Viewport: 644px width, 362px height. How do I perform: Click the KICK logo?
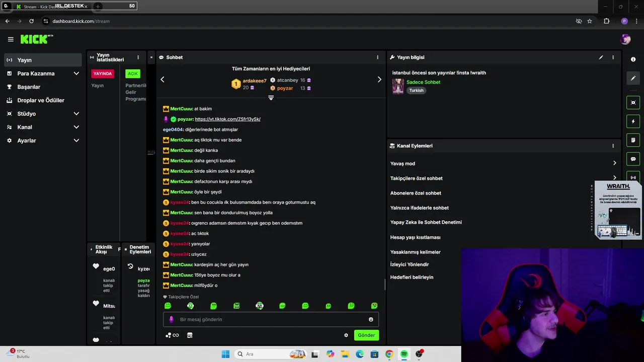tap(37, 39)
